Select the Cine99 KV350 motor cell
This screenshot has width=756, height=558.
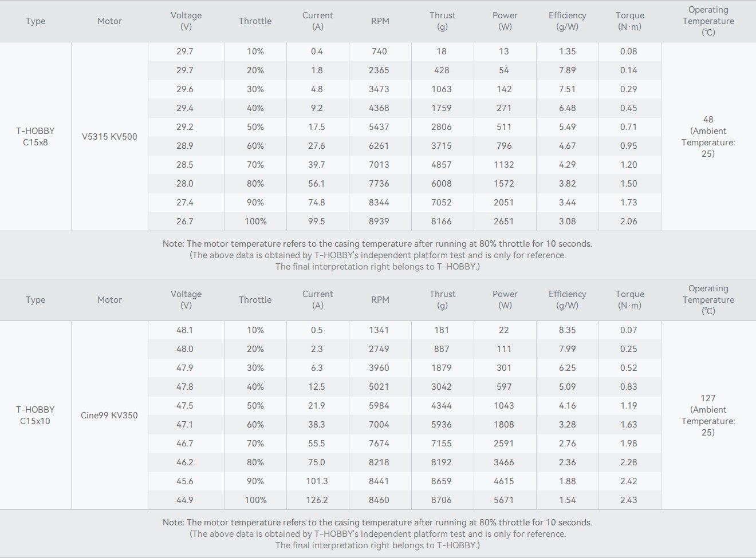(109, 415)
